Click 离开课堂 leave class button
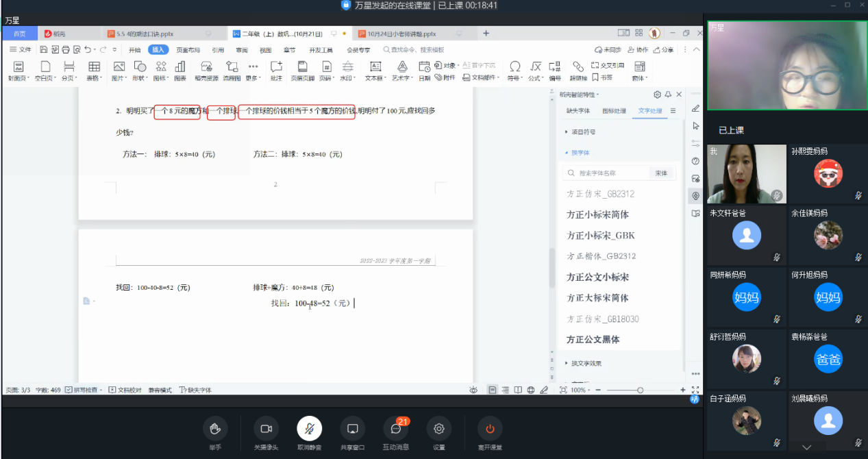This screenshot has width=868, height=459. point(490,433)
